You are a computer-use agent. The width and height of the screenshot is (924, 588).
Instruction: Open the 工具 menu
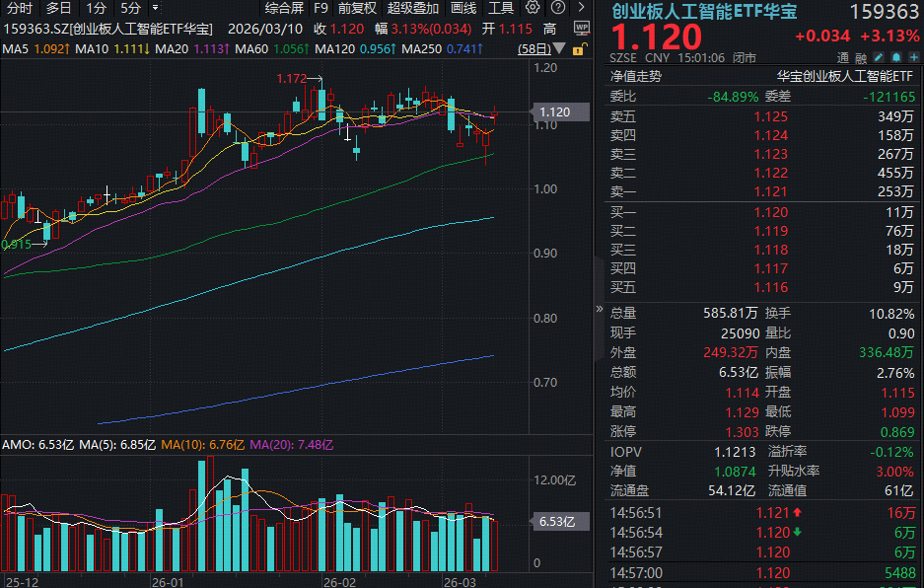click(501, 8)
